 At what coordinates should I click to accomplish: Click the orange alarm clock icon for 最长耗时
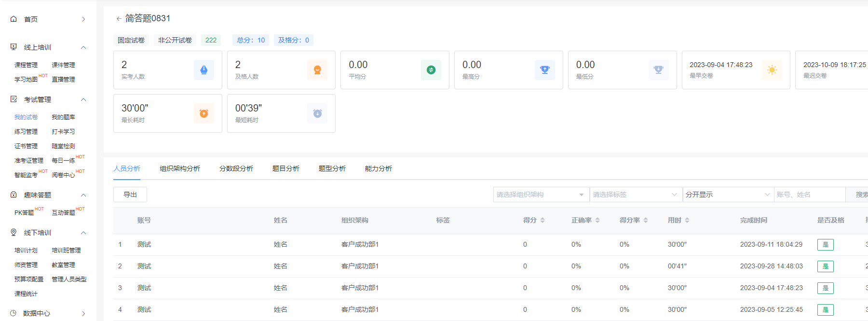coord(203,113)
